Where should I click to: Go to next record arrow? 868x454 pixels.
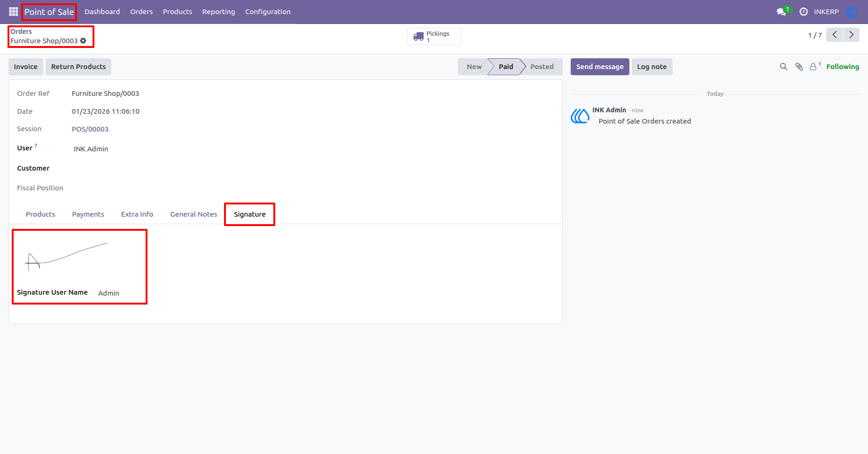pos(851,35)
